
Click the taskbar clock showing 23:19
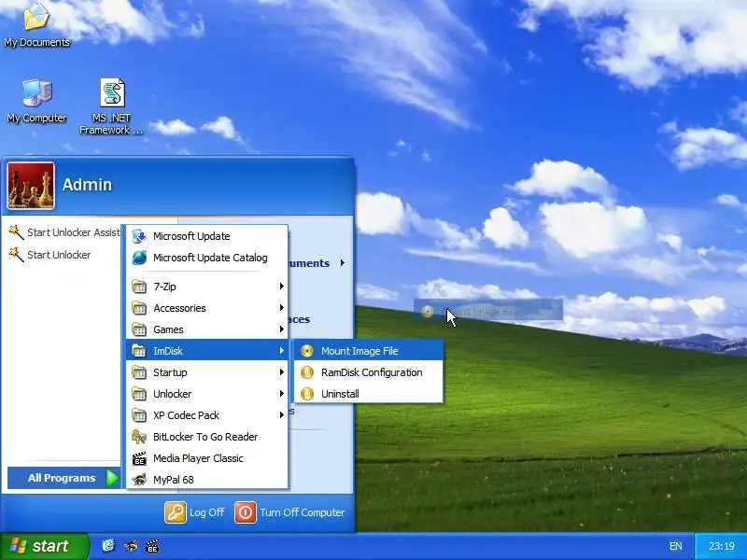721,546
